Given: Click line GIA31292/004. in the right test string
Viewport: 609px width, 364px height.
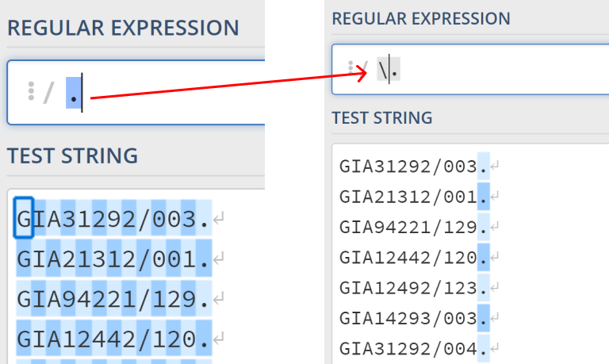Looking at the screenshot, I should click(x=413, y=347).
